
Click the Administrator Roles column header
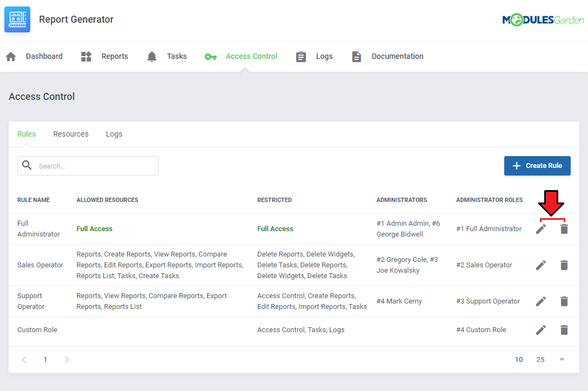click(x=490, y=200)
